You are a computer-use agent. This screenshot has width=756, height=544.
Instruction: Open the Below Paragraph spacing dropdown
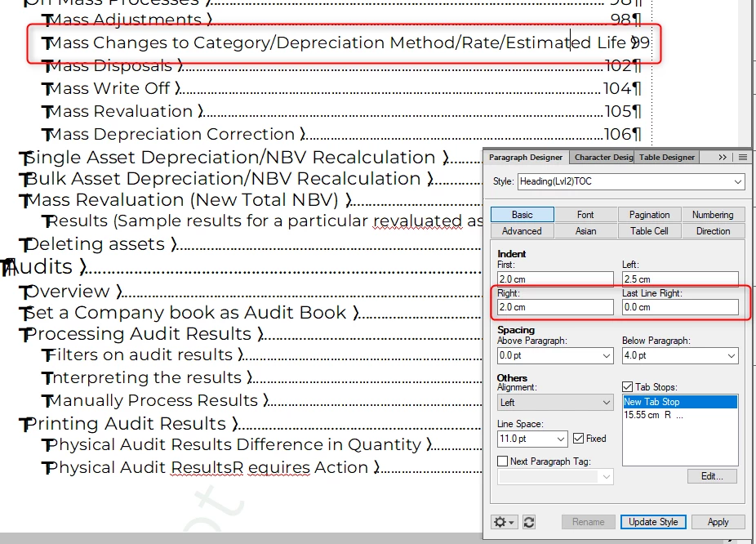[x=732, y=356]
